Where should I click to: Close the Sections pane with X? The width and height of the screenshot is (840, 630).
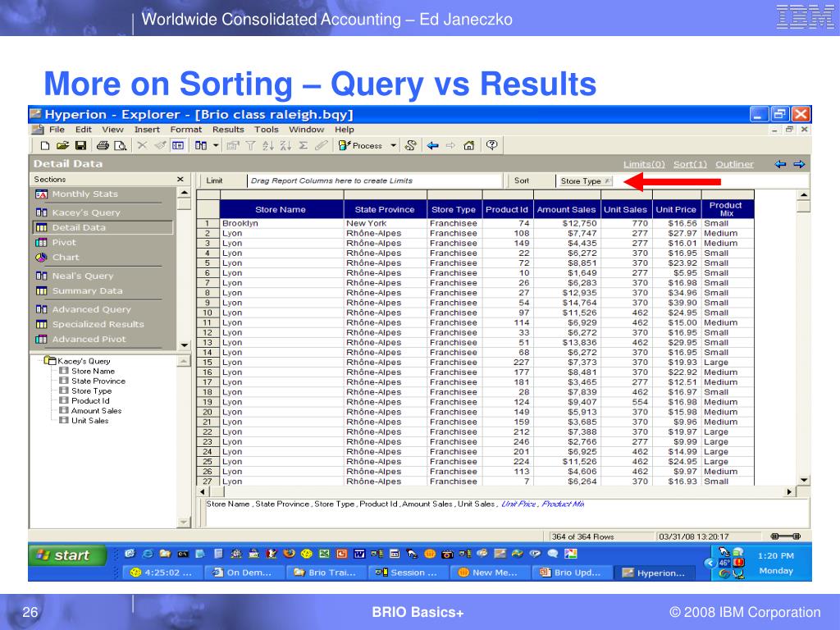coord(180,179)
